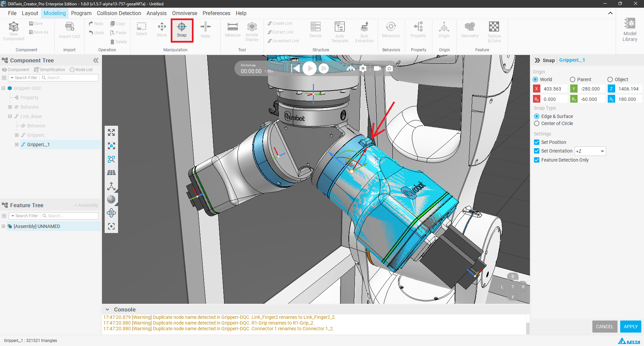Collapse the Console panel
Screen dimensions: 644x346
click(x=107, y=309)
